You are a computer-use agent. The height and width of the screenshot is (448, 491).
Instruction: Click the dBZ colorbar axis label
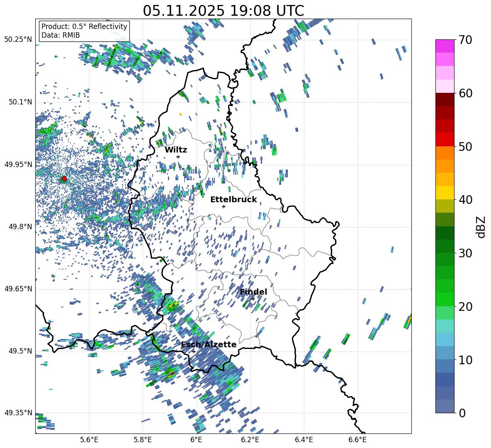(481, 227)
